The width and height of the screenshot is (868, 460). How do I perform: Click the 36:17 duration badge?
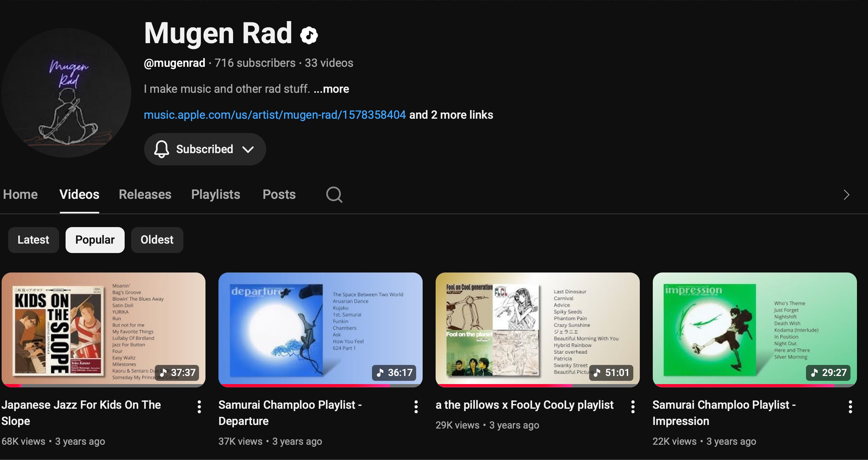pos(394,373)
